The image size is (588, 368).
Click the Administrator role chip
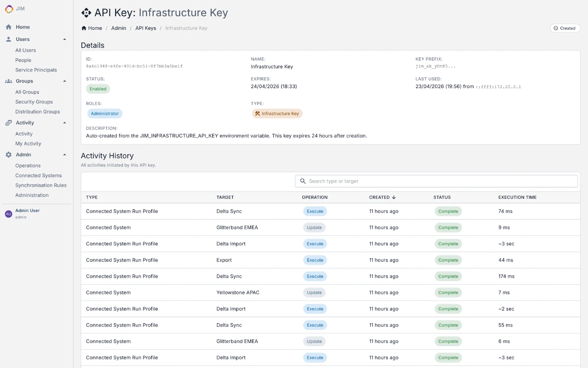coord(105,113)
